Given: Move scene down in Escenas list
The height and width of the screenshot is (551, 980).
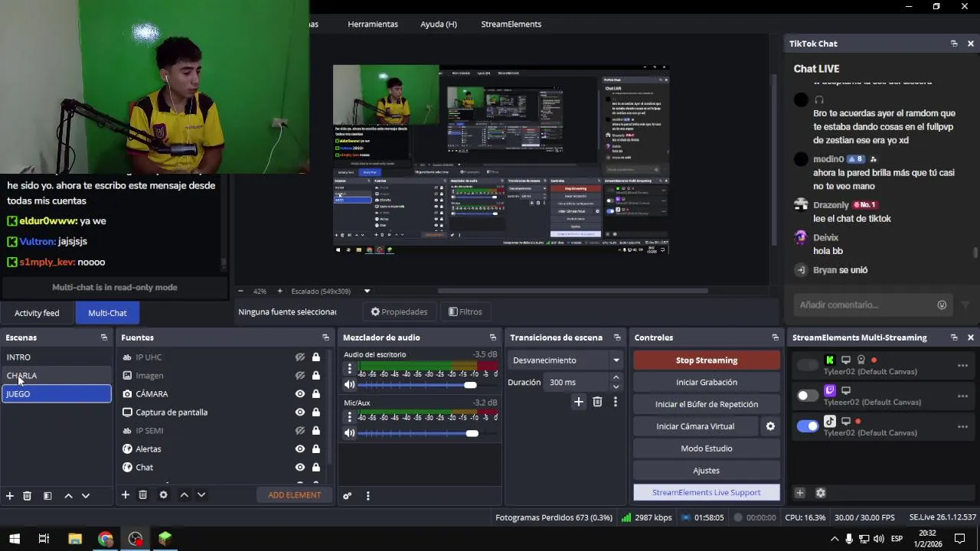Looking at the screenshot, I should tap(86, 496).
